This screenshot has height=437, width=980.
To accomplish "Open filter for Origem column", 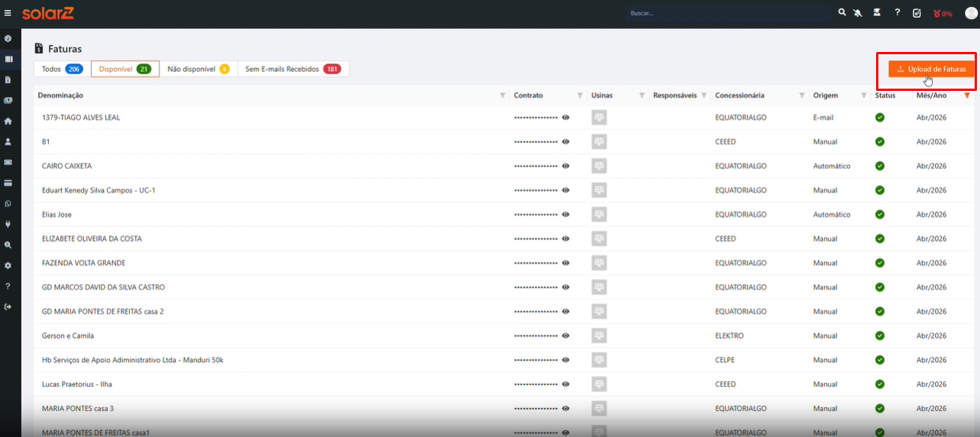I will [864, 95].
